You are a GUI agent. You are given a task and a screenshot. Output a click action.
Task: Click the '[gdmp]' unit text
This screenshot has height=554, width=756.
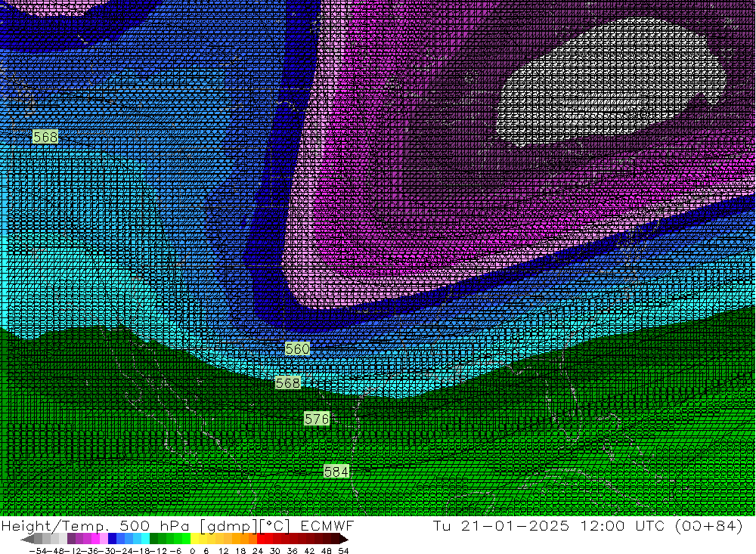tap(230, 526)
